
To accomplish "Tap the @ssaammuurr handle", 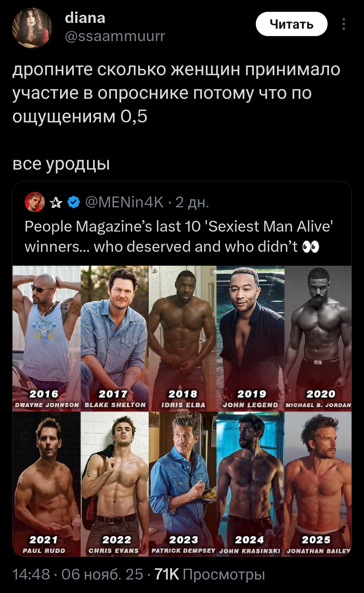I will point(115,36).
